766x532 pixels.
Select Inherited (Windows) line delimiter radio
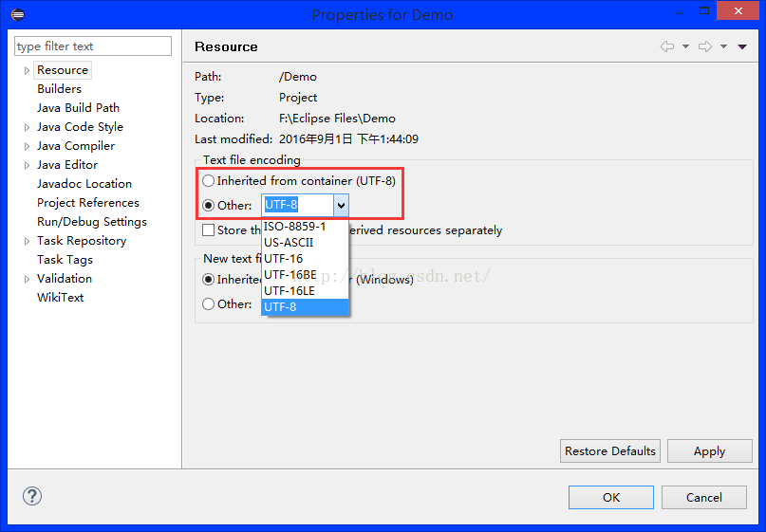209,279
